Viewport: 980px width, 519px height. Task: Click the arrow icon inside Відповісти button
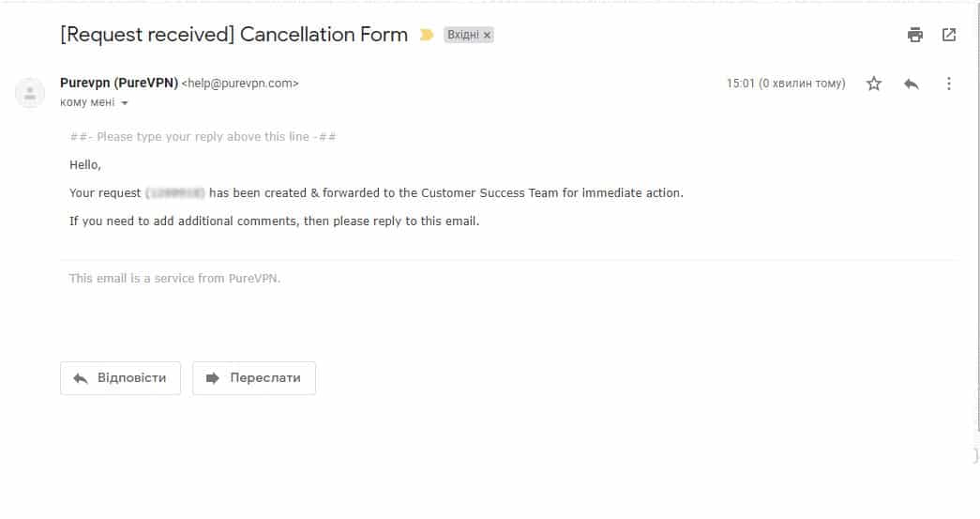[x=81, y=378]
